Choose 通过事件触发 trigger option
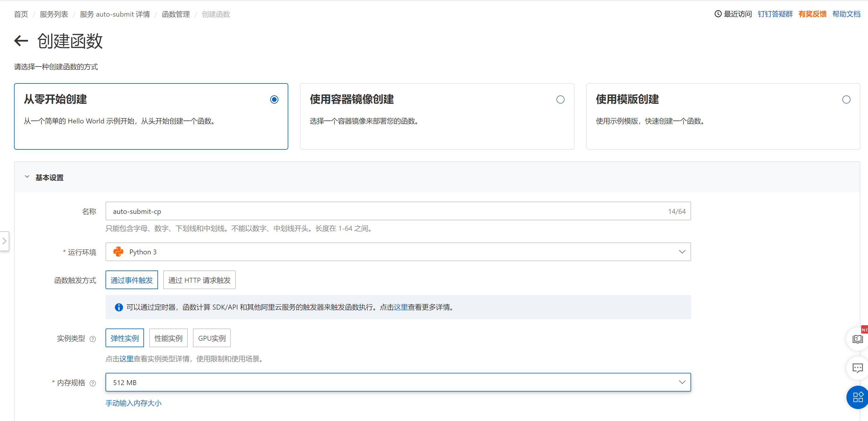Screen dimensions: 868x421 coord(132,280)
